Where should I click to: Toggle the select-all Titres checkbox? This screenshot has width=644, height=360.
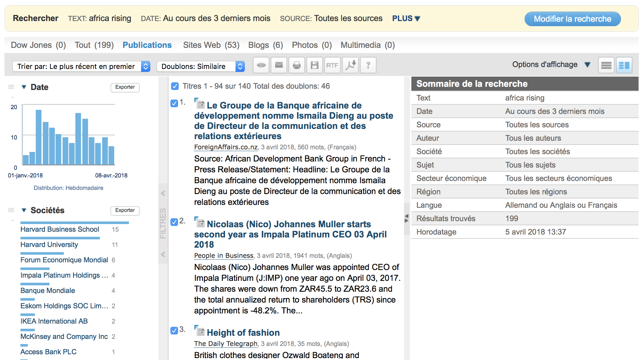(x=175, y=86)
